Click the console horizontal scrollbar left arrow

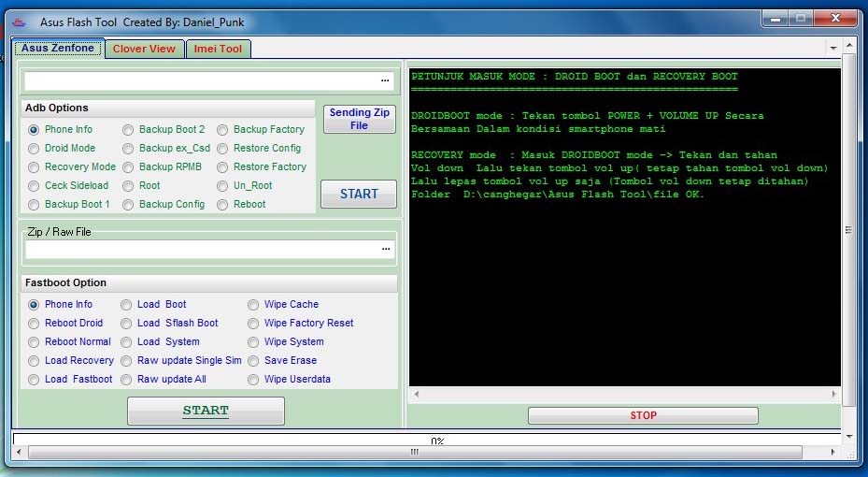417,395
